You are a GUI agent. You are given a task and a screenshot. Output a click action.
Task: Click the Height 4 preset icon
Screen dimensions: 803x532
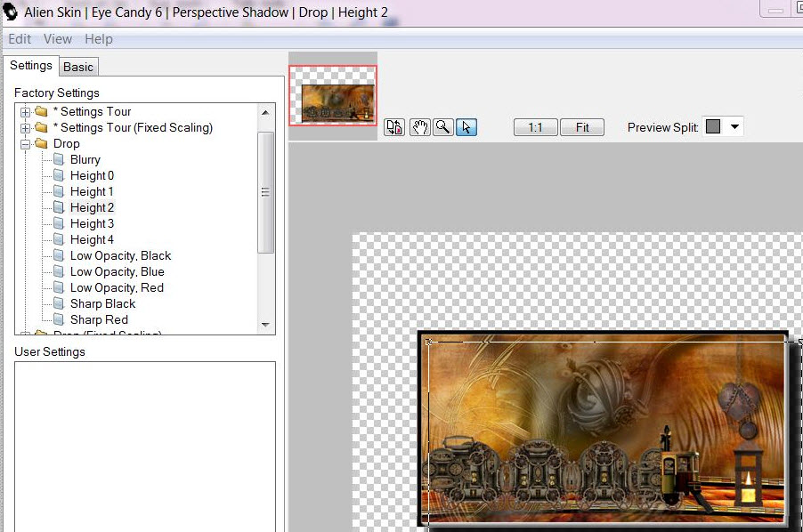click(59, 239)
